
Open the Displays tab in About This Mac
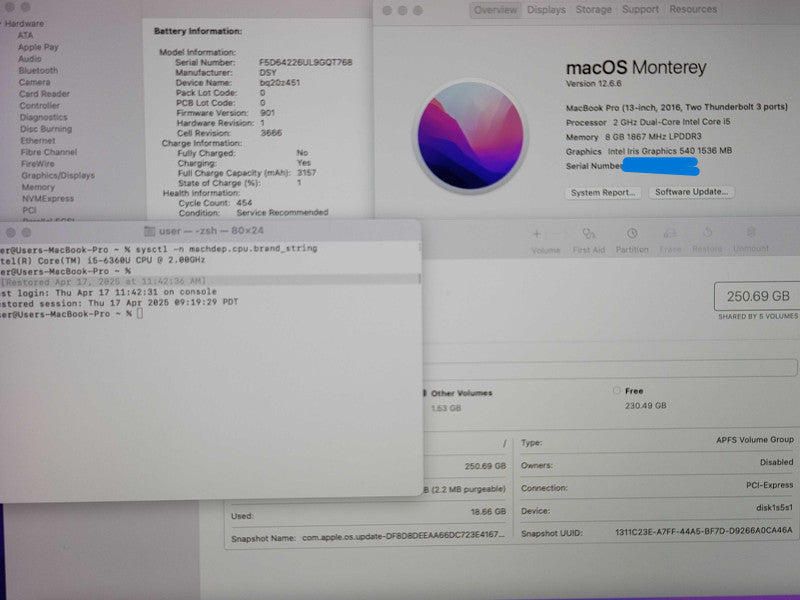pyautogui.click(x=546, y=10)
